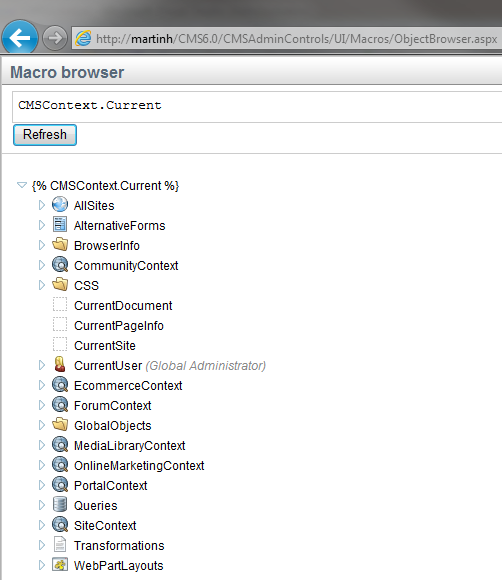The height and width of the screenshot is (580, 502).
Task: Select the CurrentPageInfo tree item
Action: (x=119, y=326)
